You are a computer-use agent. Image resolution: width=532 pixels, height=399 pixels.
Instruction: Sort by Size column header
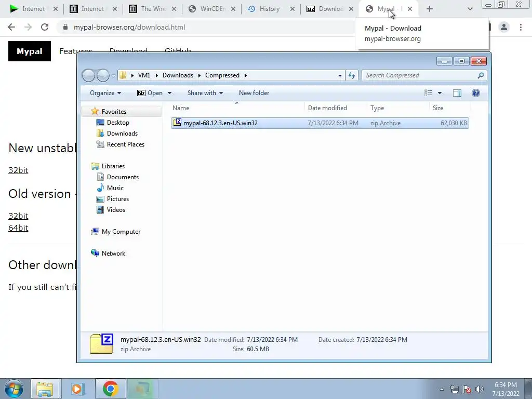coord(450,108)
